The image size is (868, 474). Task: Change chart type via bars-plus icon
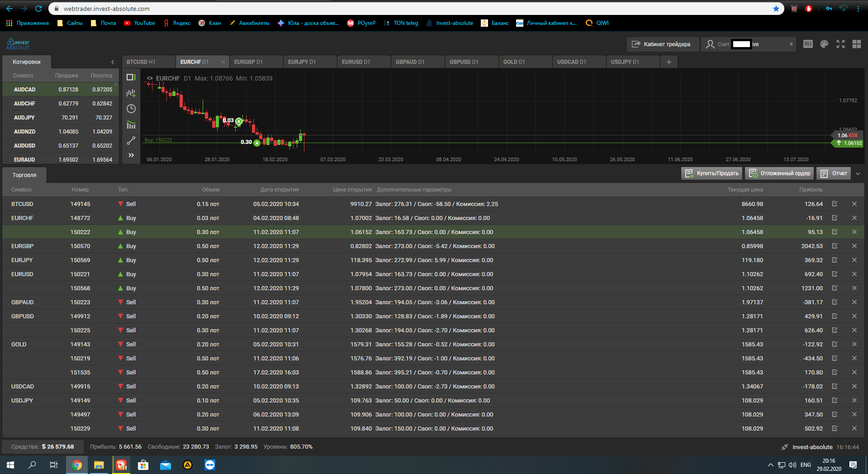pos(131,93)
